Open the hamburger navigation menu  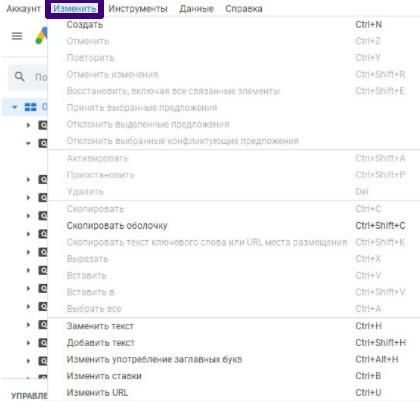click(x=17, y=36)
